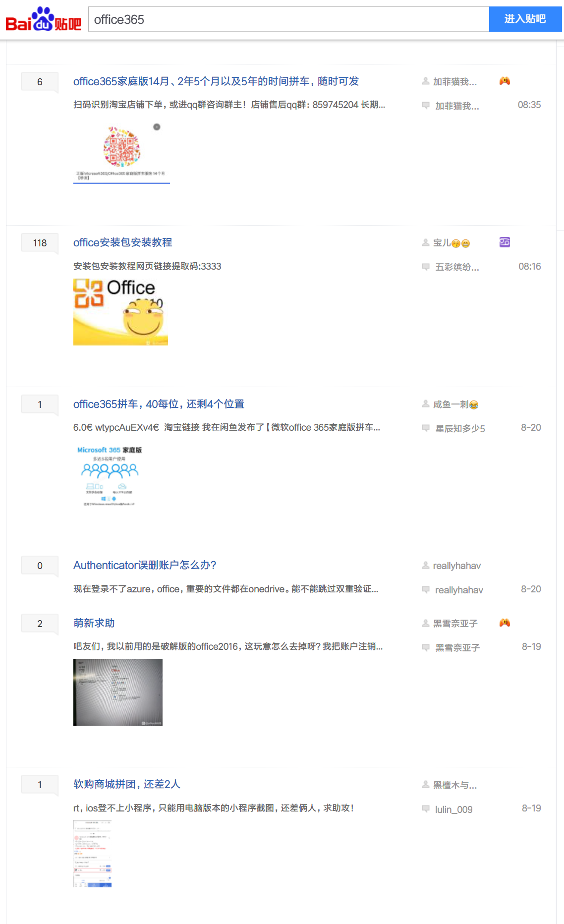Viewport: 564px width, 924px height.
Task: Click the author icon next to 咸鱼一刺
Action: click(x=425, y=404)
